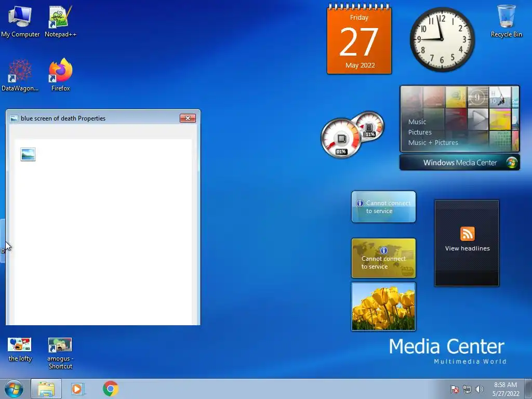532x399 pixels.
Task: Click the yellow tulips slideshow picture
Action: pos(383,307)
